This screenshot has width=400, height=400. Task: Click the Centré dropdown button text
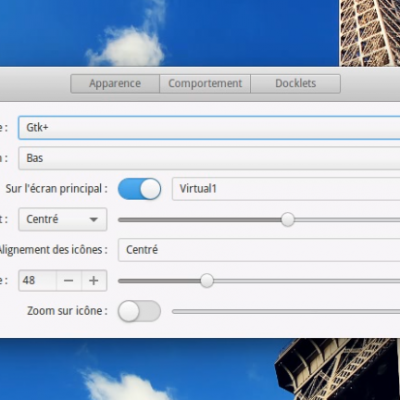click(x=42, y=219)
